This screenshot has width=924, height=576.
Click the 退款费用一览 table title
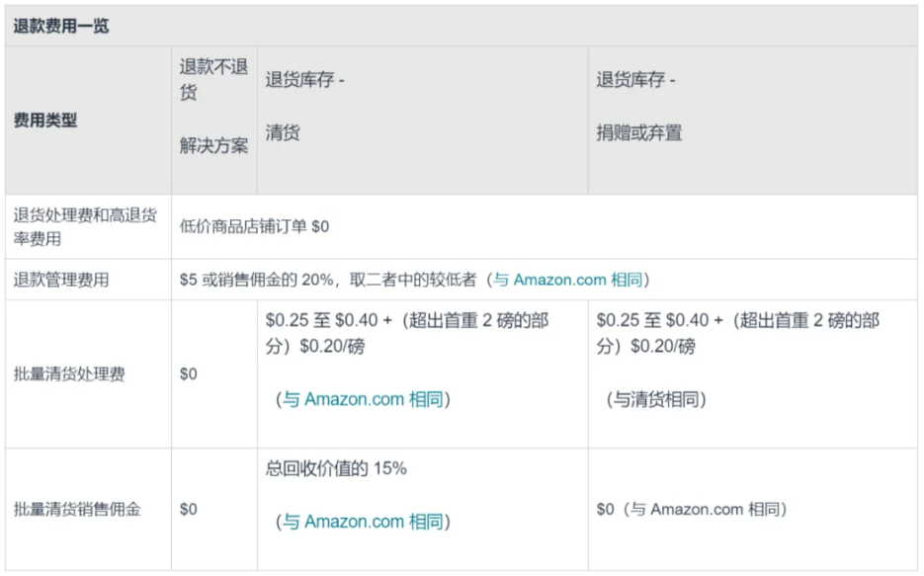(x=61, y=27)
